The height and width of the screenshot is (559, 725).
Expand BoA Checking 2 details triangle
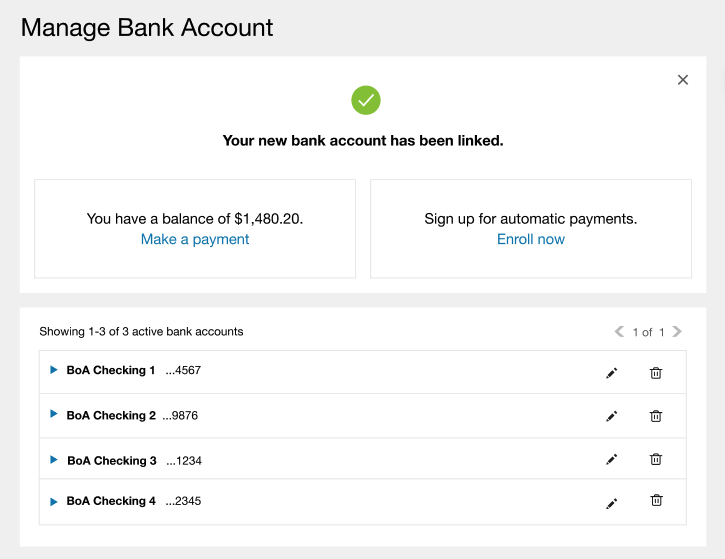coord(54,414)
